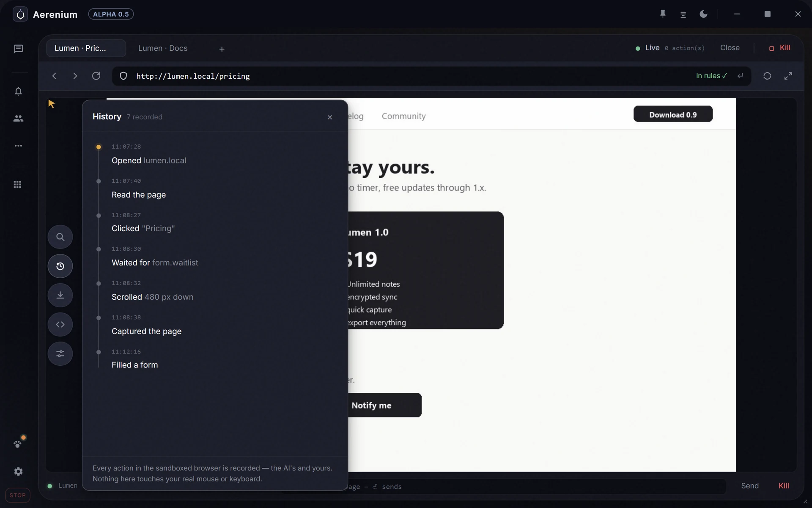Add a new browser tab
This screenshot has width=812, height=508.
222,49
